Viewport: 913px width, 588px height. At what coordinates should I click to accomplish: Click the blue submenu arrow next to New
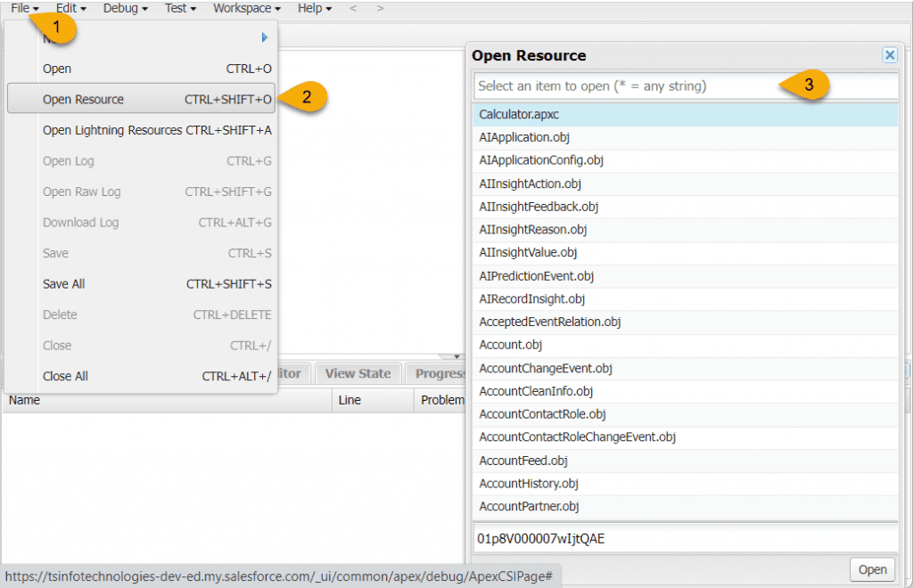tap(264, 37)
